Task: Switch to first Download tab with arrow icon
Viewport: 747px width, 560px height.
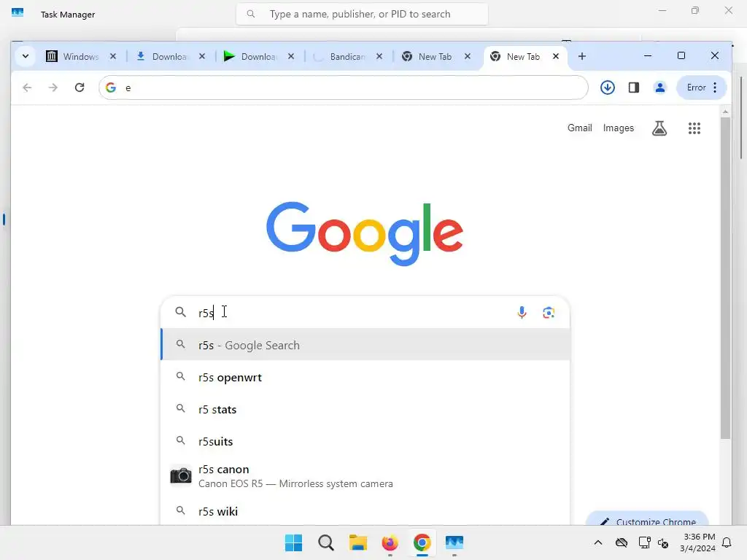Action: point(161,56)
